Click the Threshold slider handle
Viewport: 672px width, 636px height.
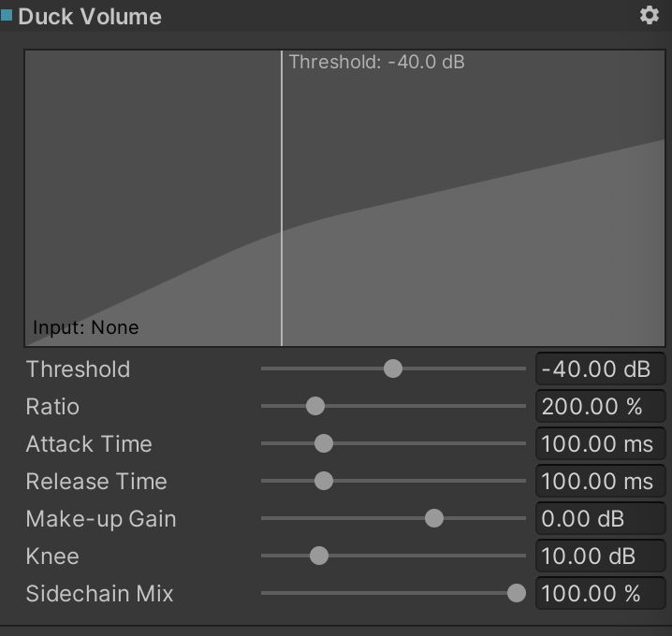pos(392,369)
